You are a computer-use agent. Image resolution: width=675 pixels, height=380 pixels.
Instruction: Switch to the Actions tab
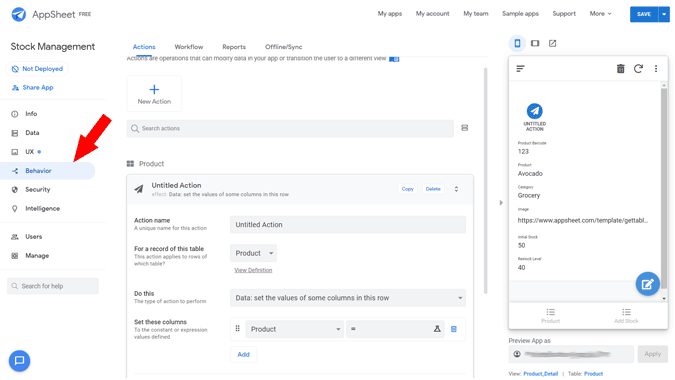[x=144, y=47]
